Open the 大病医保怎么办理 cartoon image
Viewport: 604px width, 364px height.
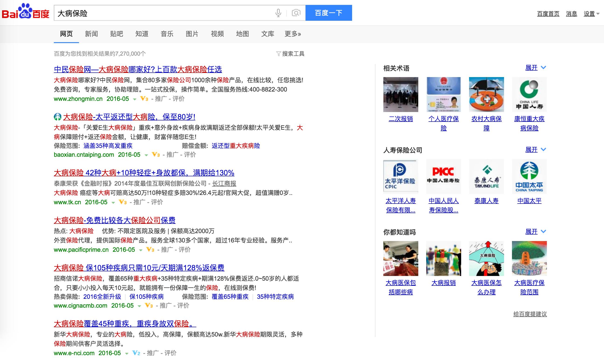coord(486,259)
